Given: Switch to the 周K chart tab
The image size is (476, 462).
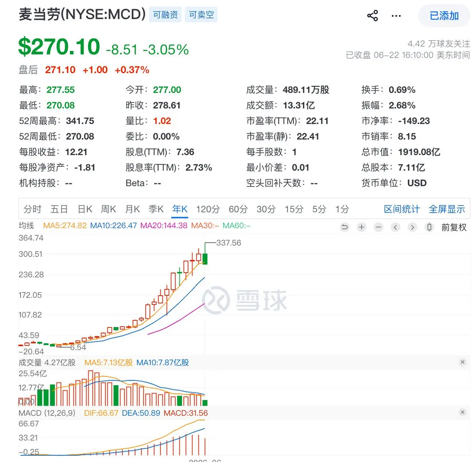Looking at the screenshot, I should [108, 209].
